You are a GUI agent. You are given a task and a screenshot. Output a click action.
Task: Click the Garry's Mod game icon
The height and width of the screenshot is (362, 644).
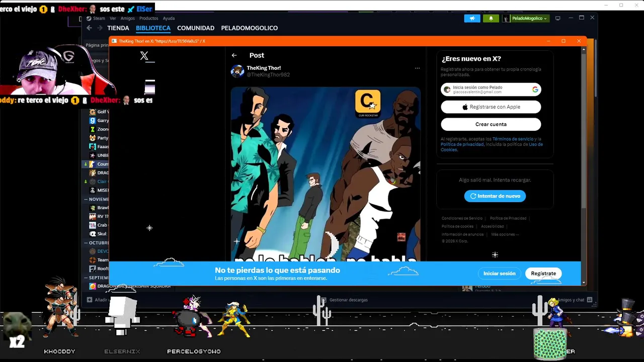click(93, 121)
